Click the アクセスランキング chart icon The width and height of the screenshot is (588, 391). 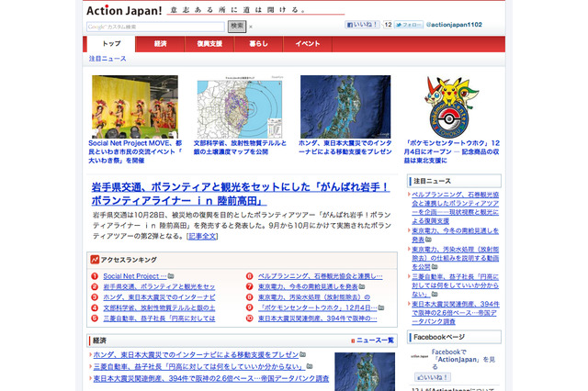[x=95, y=260]
